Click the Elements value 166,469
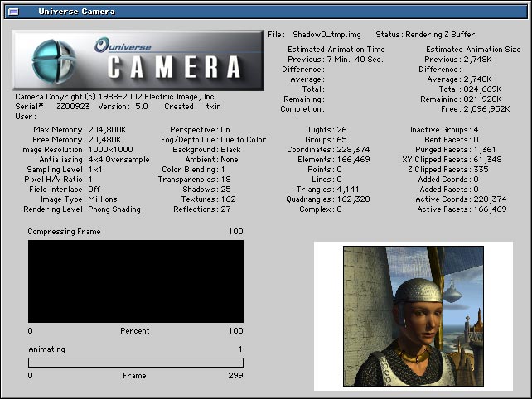 [354, 159]
